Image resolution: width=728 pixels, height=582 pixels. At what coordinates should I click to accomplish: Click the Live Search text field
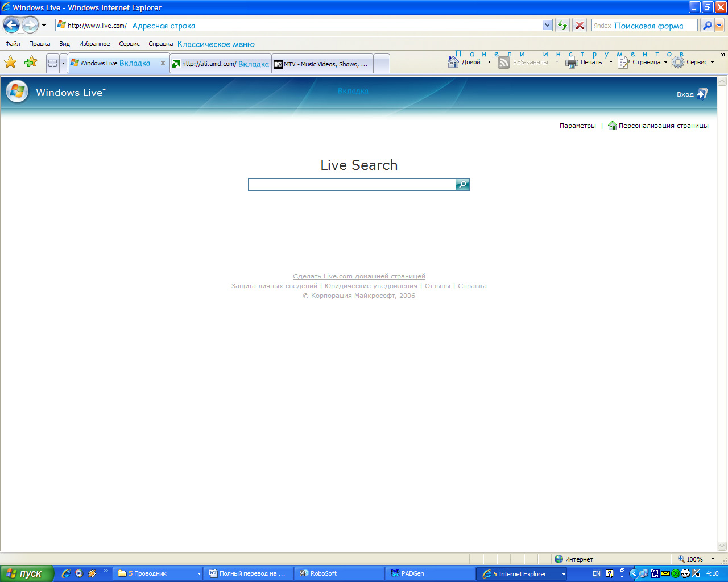click(352, 185)
